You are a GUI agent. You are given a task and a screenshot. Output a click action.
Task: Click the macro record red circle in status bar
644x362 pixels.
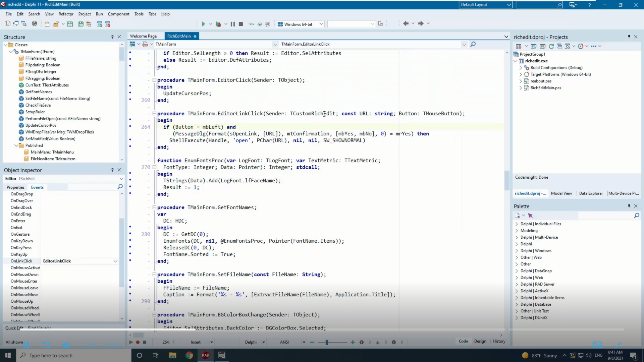pyautogui.click(x=138, y=342)
